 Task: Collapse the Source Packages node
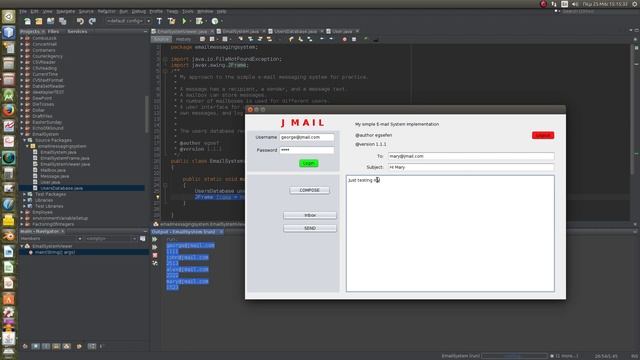(x=24, y=140)
